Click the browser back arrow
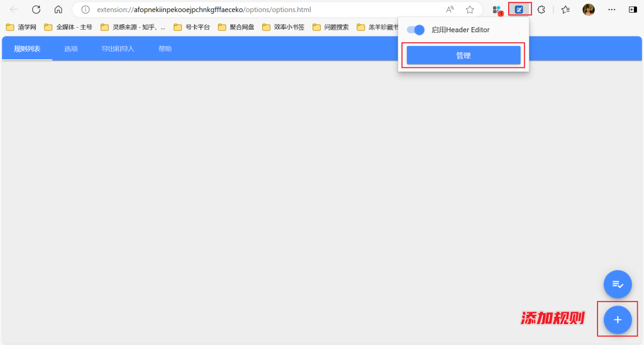This screenshot has height=345, width=644. 14,9
